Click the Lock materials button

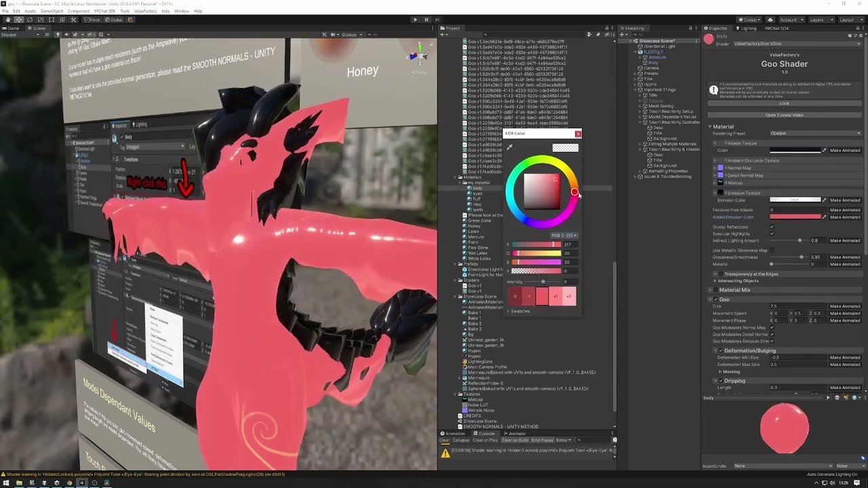(x=785, y=103)
